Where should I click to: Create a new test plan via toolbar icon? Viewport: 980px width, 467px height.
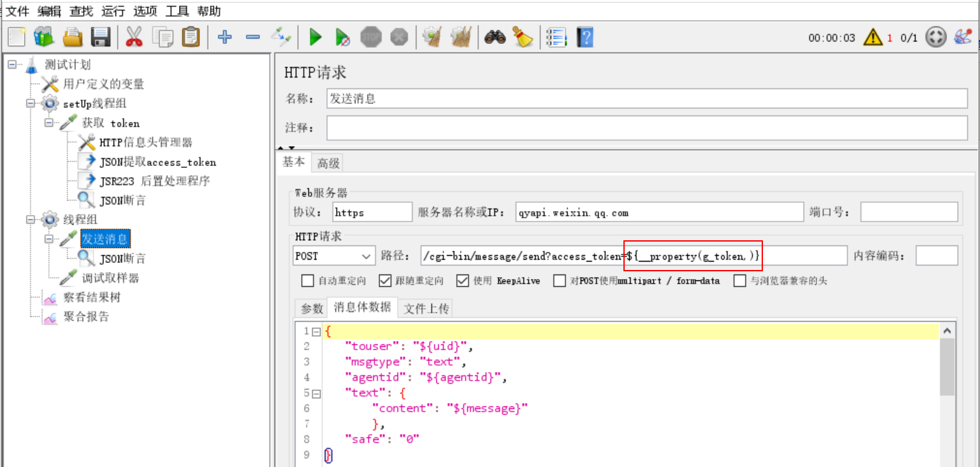point(16,36)
